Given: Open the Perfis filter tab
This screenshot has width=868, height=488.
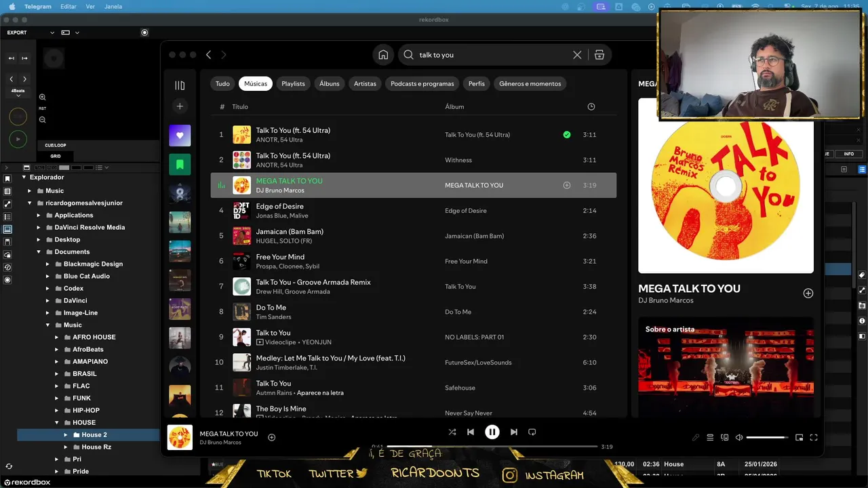Looking at the screenshot, I should tap(477, 83).
